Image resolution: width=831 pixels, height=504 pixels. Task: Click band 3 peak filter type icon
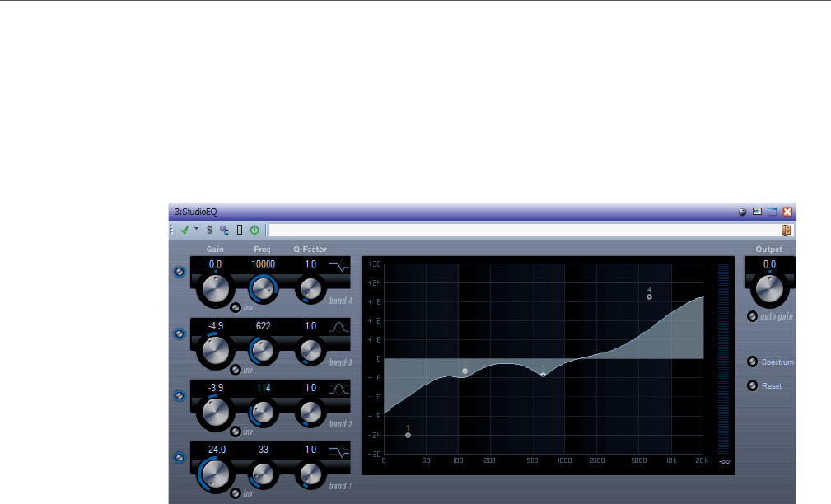(339, 327)
